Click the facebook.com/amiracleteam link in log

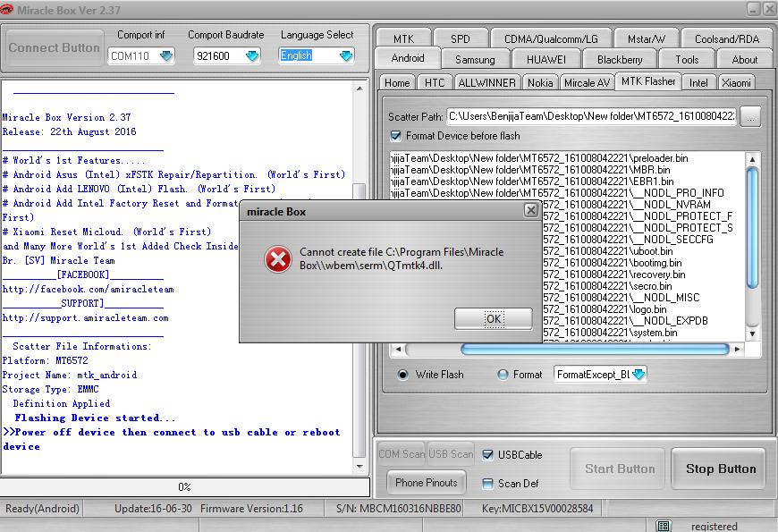(89, 290)
